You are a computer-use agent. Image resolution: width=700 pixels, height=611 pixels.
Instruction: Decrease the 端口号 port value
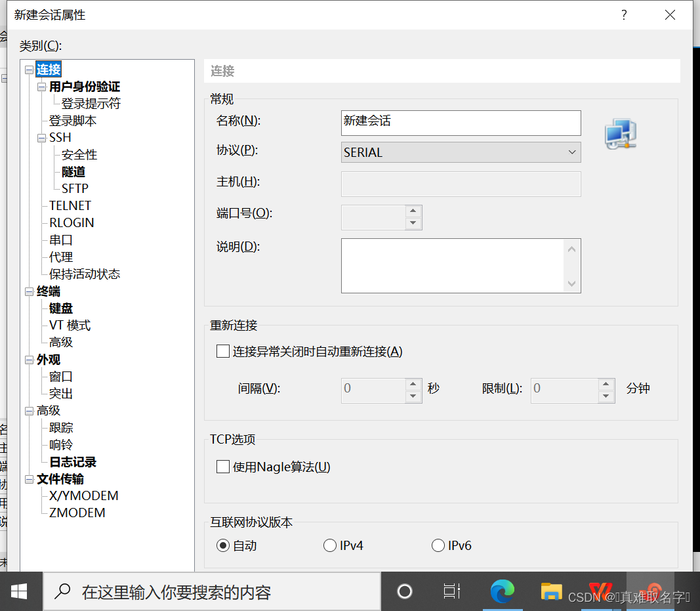tap(413, 223)
